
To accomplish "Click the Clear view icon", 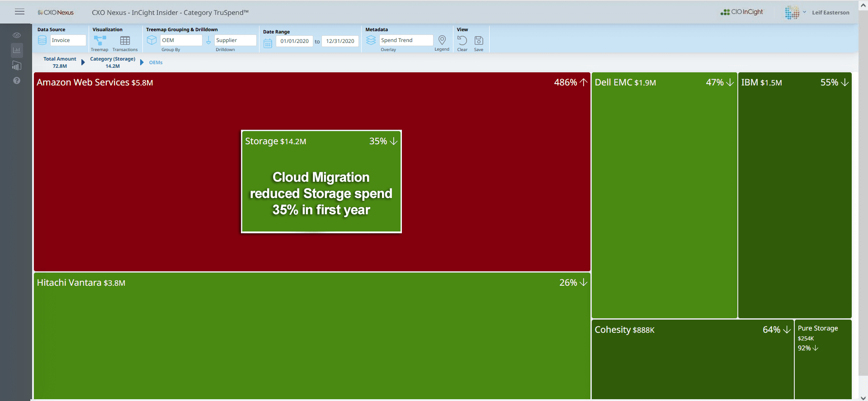I will pyautogui.click(x=462, y=41).
